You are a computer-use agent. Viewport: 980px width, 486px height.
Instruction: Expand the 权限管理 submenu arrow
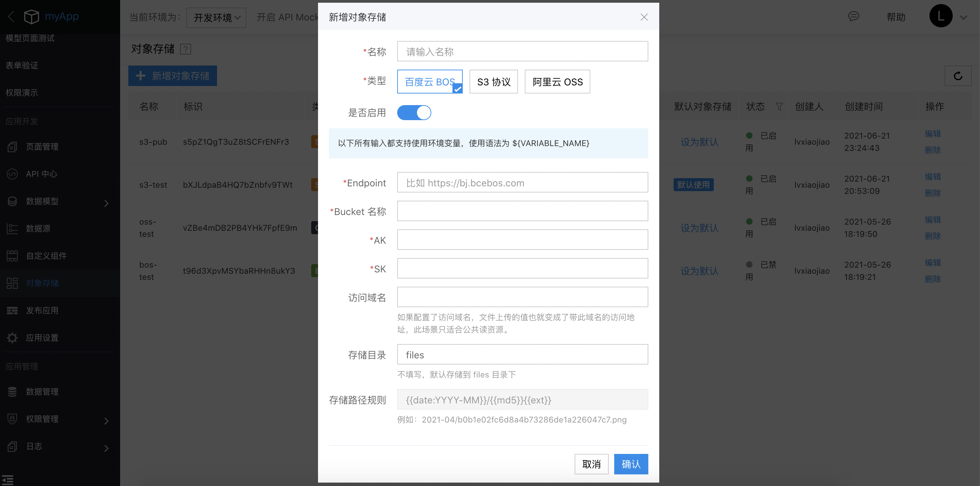coord(106,421)
